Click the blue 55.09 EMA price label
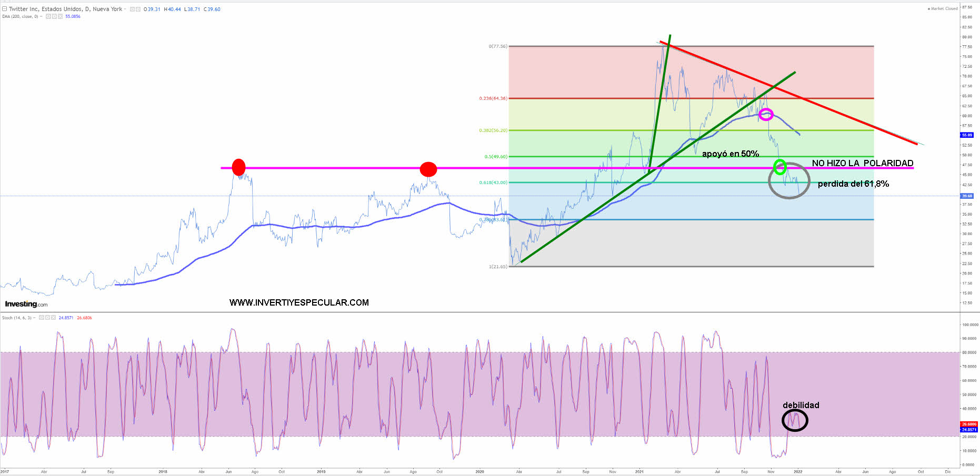The image size is (980, 476). tap(967, 135)
